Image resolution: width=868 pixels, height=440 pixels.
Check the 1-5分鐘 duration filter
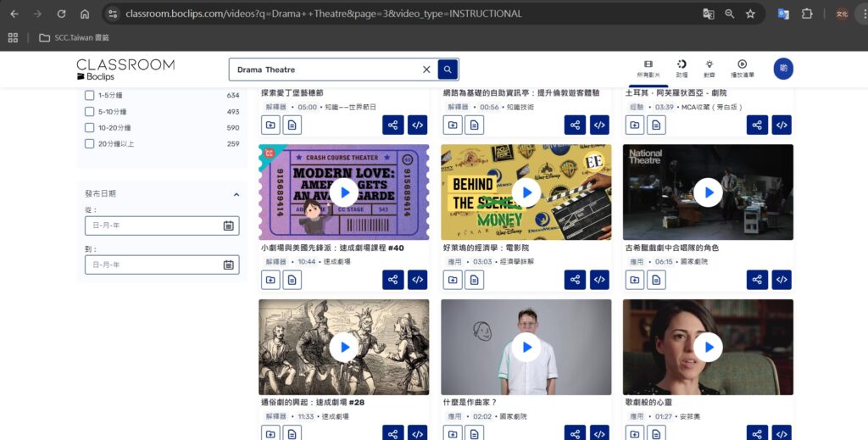pyautogui.click(x=90, y=96)
